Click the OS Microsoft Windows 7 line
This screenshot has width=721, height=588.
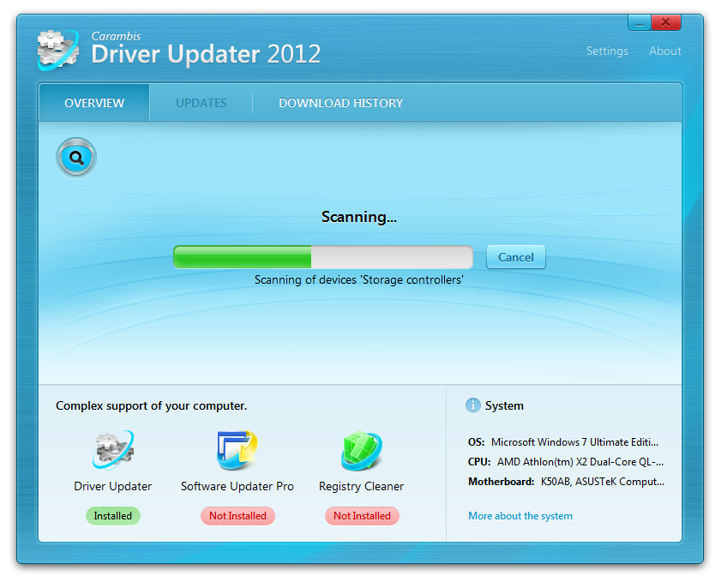pos(563,441)
